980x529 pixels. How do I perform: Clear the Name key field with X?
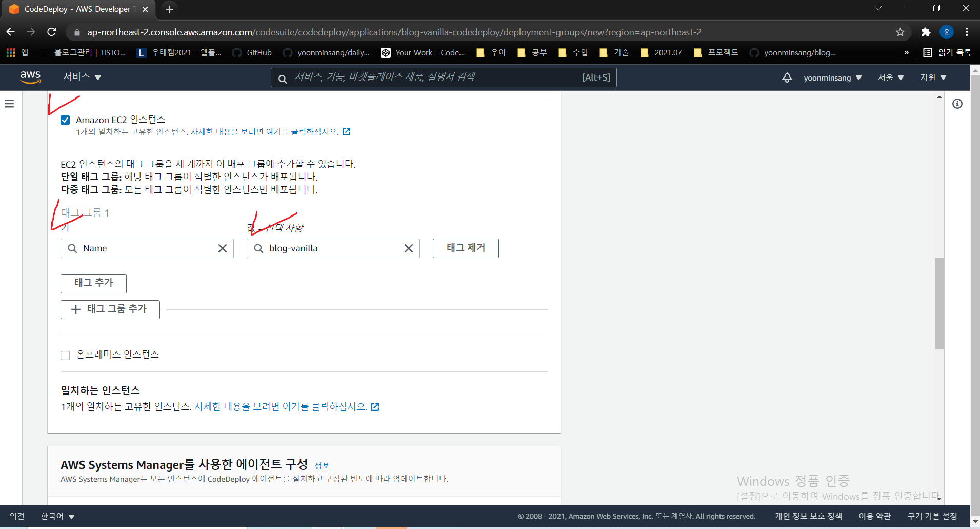coord(223,248)
